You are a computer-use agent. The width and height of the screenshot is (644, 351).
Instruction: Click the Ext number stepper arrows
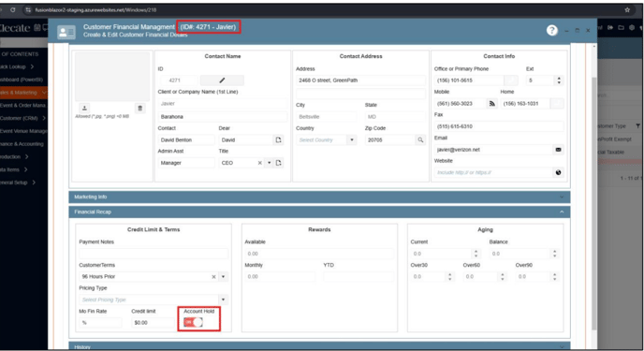559,80
